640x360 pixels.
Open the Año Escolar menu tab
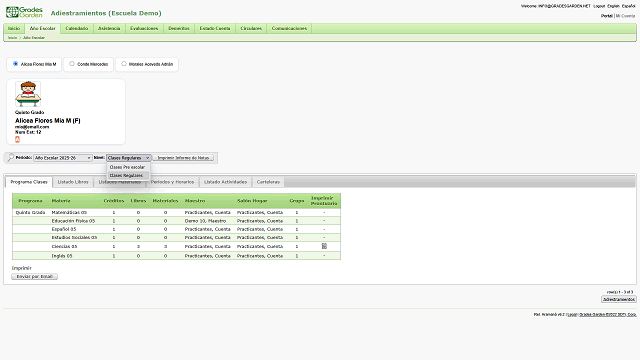coord(42,28)
